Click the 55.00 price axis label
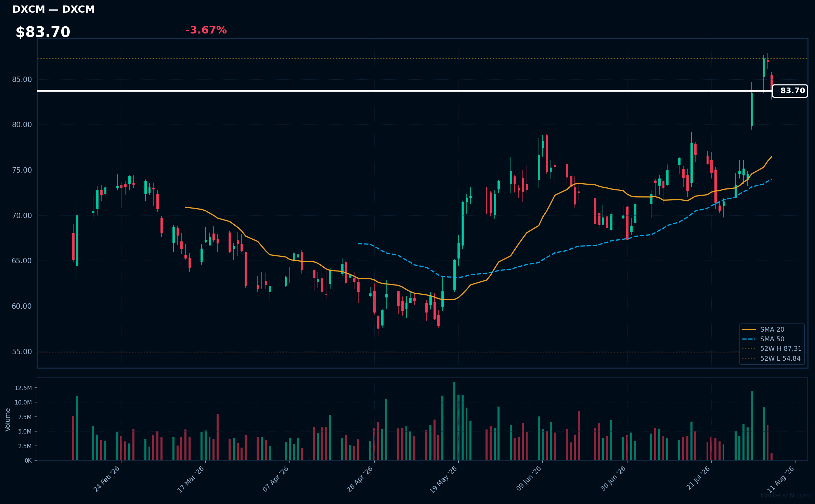Screen dimensions: 815x504 click(x=22, y=352)
